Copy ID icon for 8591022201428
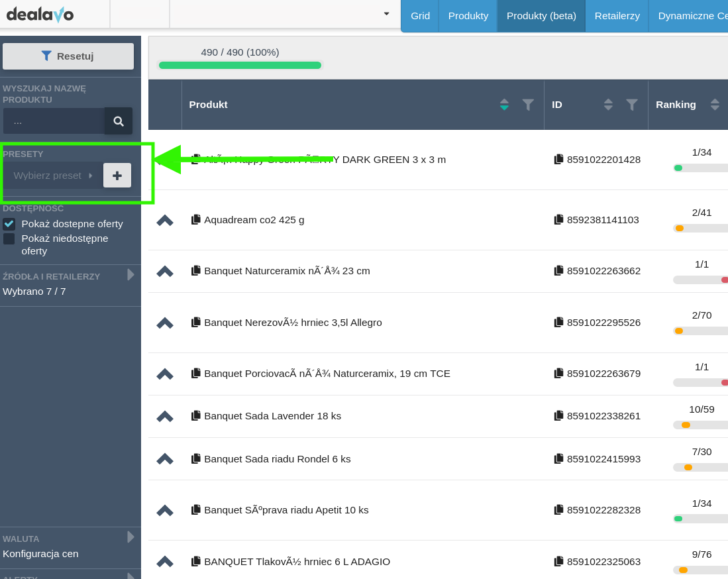 tap(558, 159)
